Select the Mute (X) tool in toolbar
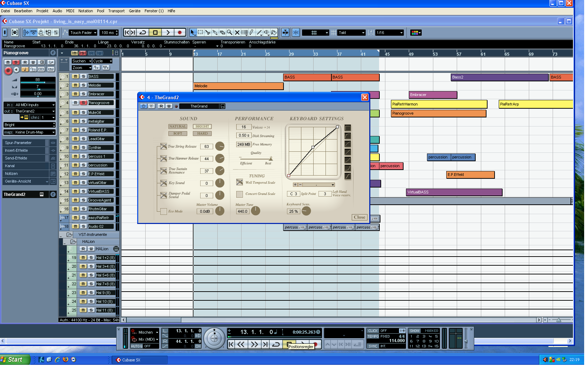The height and width of the screenshot is (368, 588). [237, 33]
